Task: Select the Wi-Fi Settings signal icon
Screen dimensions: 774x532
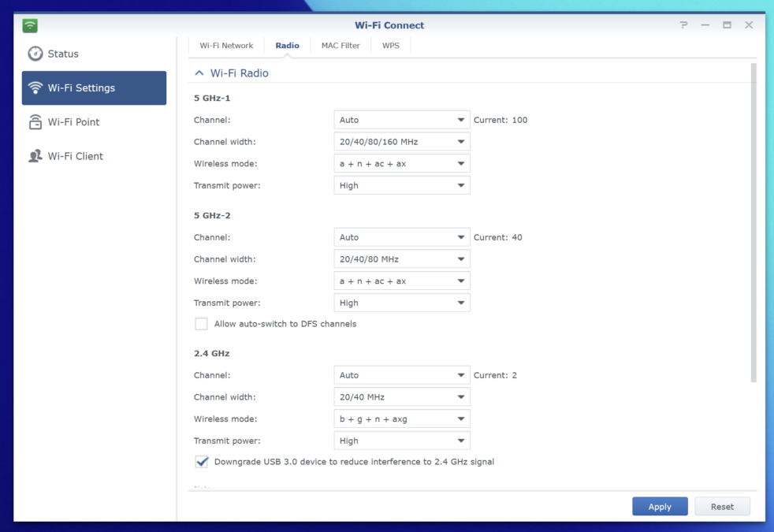Action: tap(35, 87)
